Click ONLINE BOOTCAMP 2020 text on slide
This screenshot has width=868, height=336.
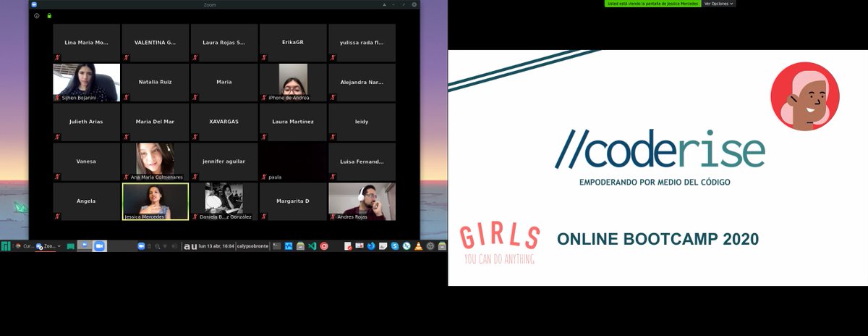(x=658, y=239)
